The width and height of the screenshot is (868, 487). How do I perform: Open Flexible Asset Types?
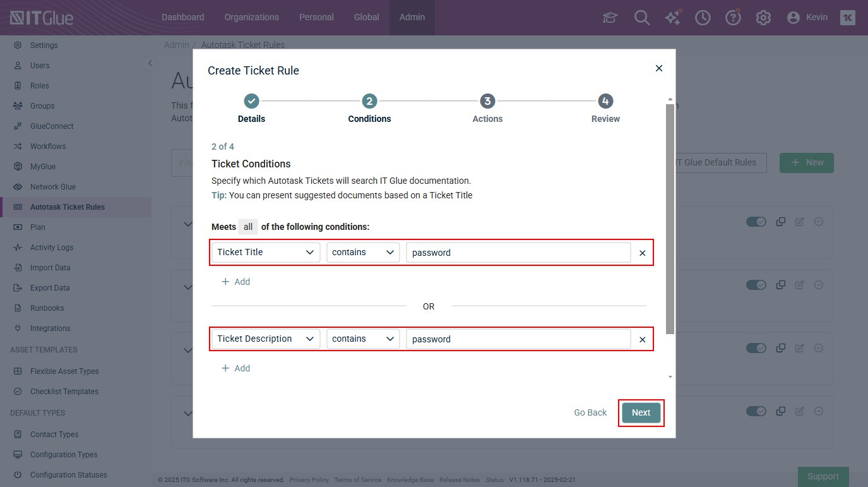(64, 371)
